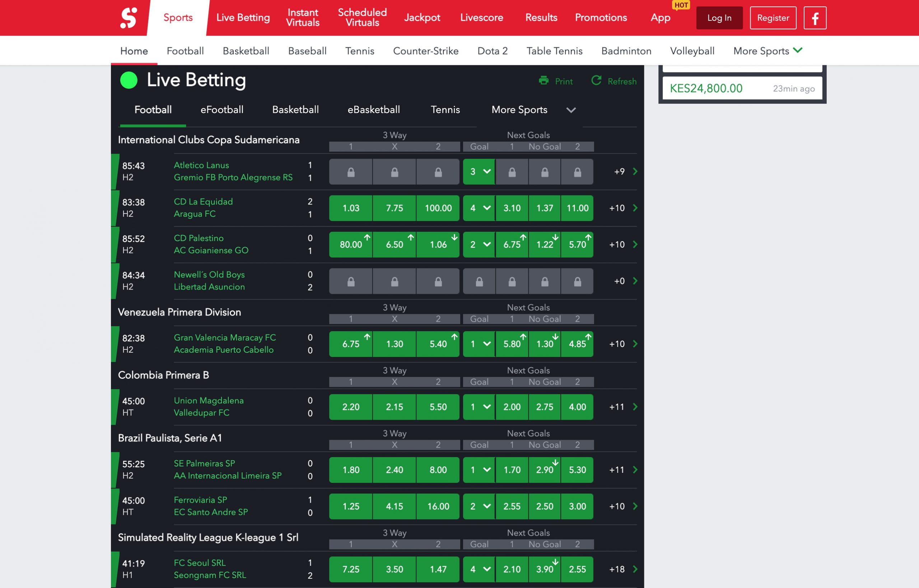919x588 pixels.
Task: Go to Table Tennis sports category
Action: coord(554,51)
